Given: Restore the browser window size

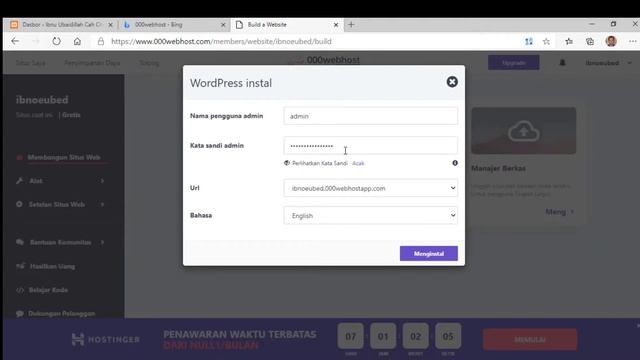Looking at the screenshot, I should click(x=613, y=24).
